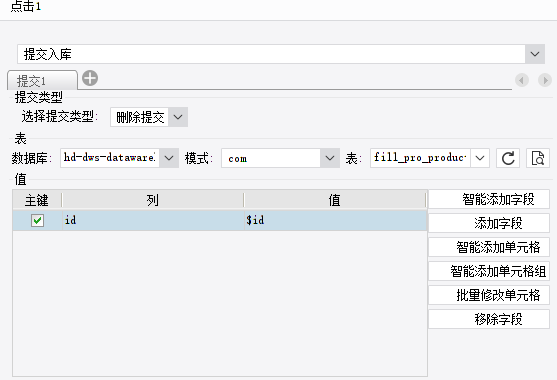
Task: Click the 点击1 title text
Action: pyautogui.click(x=26, y=6)
